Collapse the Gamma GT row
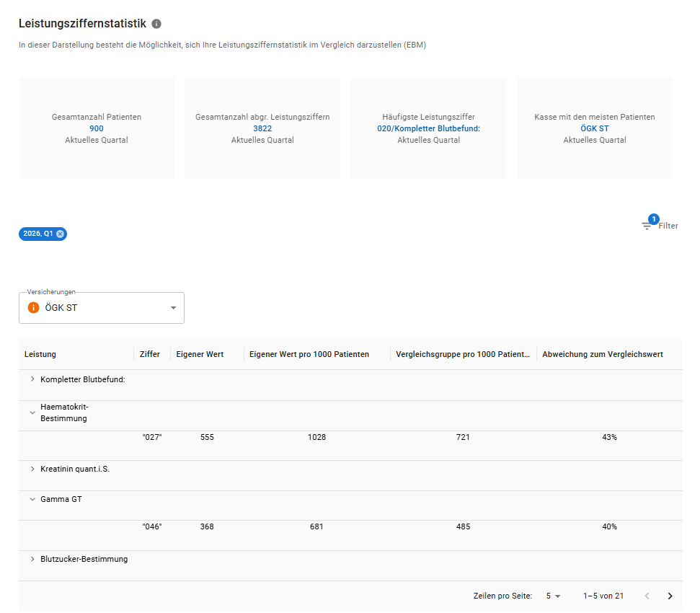The height and width of the screenshot is (613, 700). (x=32, y=499)
